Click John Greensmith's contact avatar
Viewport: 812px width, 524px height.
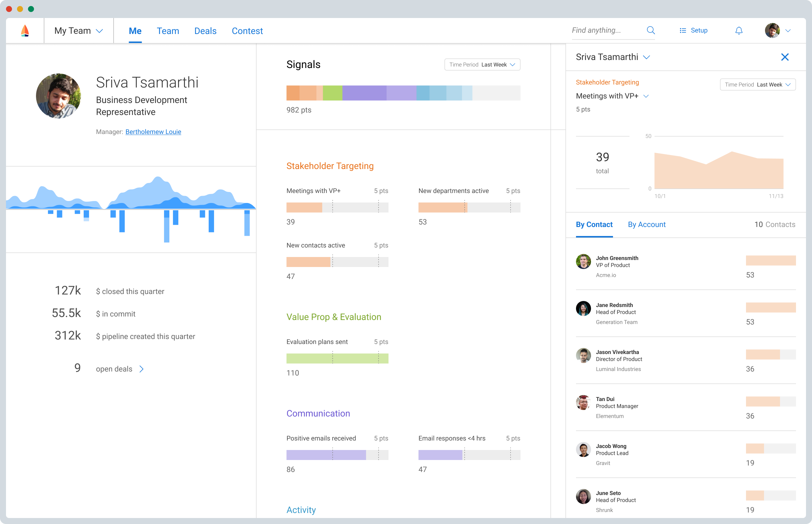coord(583,261)
